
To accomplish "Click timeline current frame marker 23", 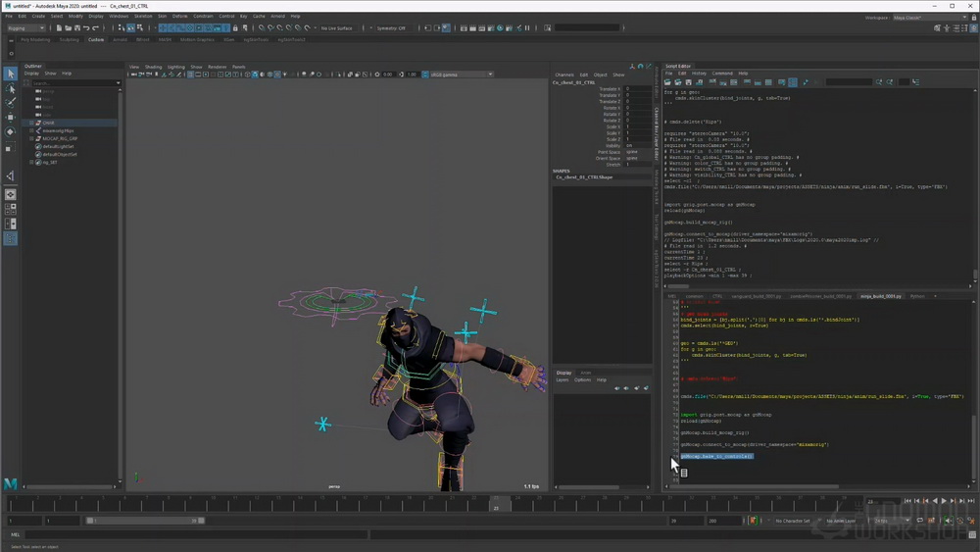I will click(496, 504).
